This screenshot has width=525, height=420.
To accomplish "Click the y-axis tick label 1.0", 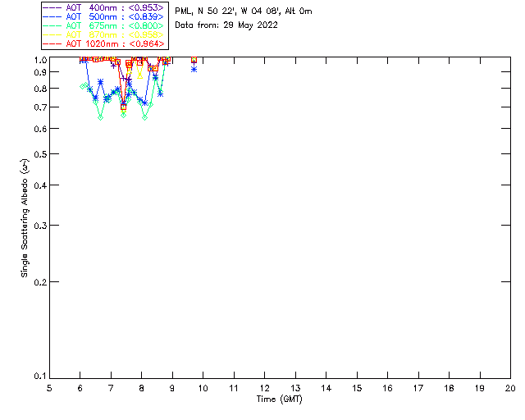I will [40, 60].
